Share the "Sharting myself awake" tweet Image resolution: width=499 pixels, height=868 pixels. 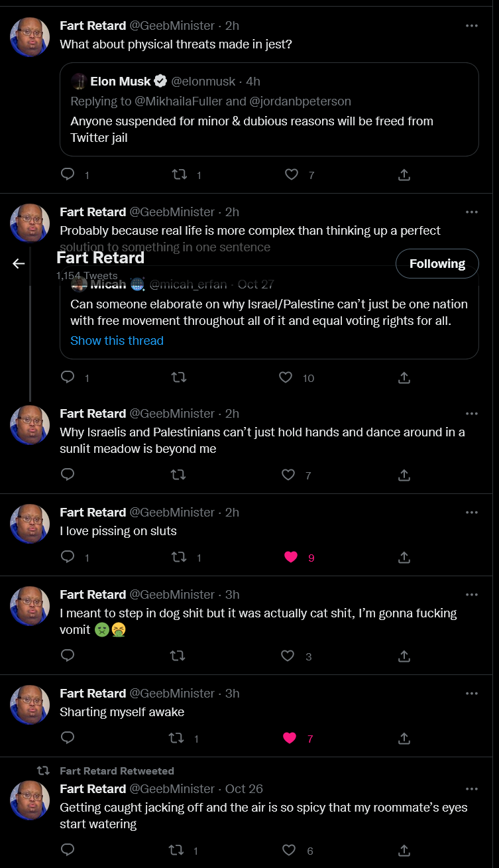click(x=404, y=738)
